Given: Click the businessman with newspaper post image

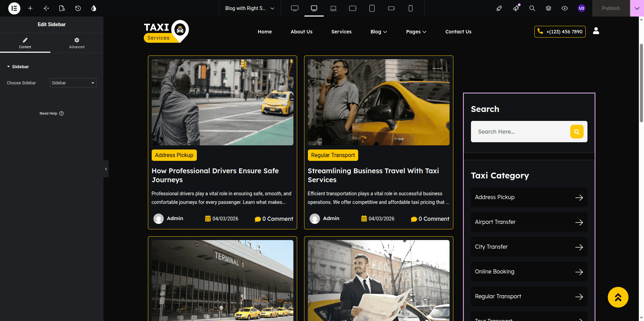Looking at the screenshot, I should 379,280.
